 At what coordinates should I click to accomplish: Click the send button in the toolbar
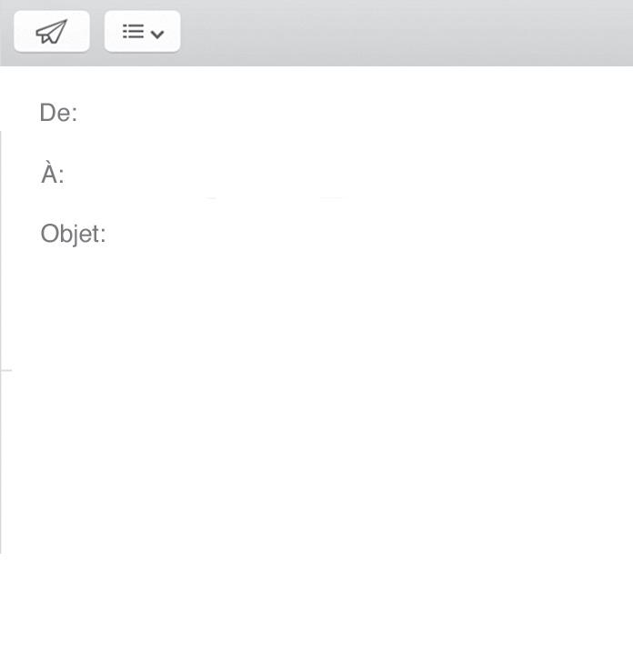(52, 32)
